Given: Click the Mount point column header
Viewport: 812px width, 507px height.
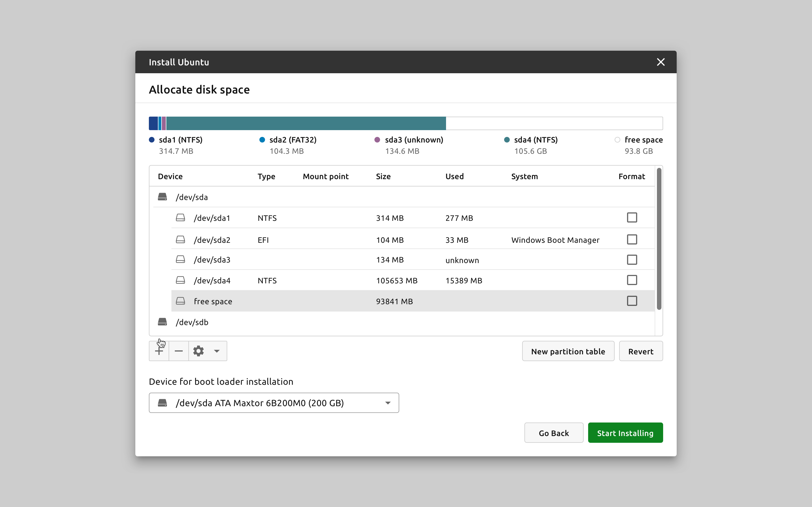Looking at the screenshot, I should coord(325,176).
